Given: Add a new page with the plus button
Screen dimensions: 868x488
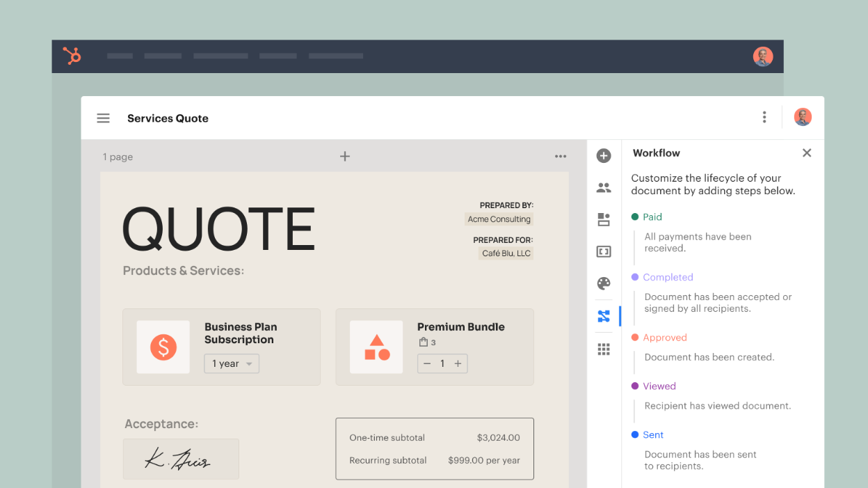Looking at the screenshot, I should [x=345, y=157].
